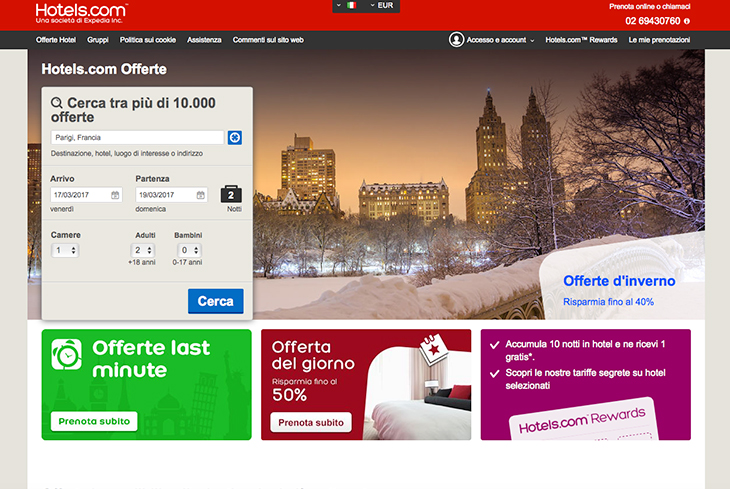Image resolution: width=730 pixels, height=489 pixels.
Task: Open Commenti sul sito web
Action: point(268,40)
